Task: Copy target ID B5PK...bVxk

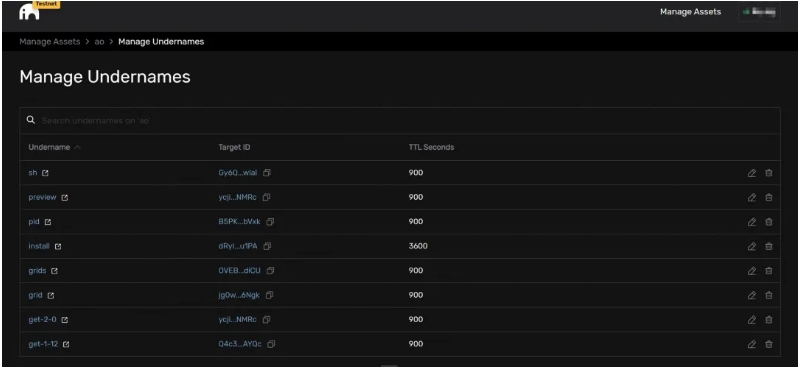Action: pyautogui.click(x=270, y=222)
